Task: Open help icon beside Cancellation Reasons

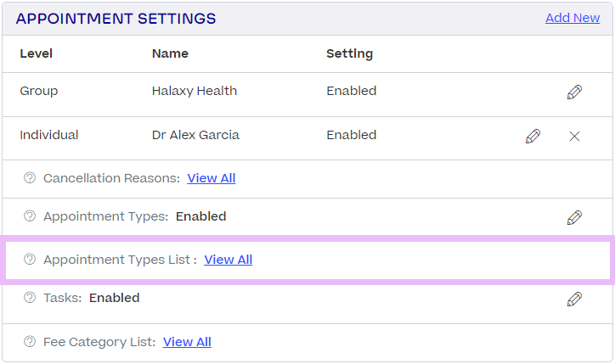Action: [30, 178]
